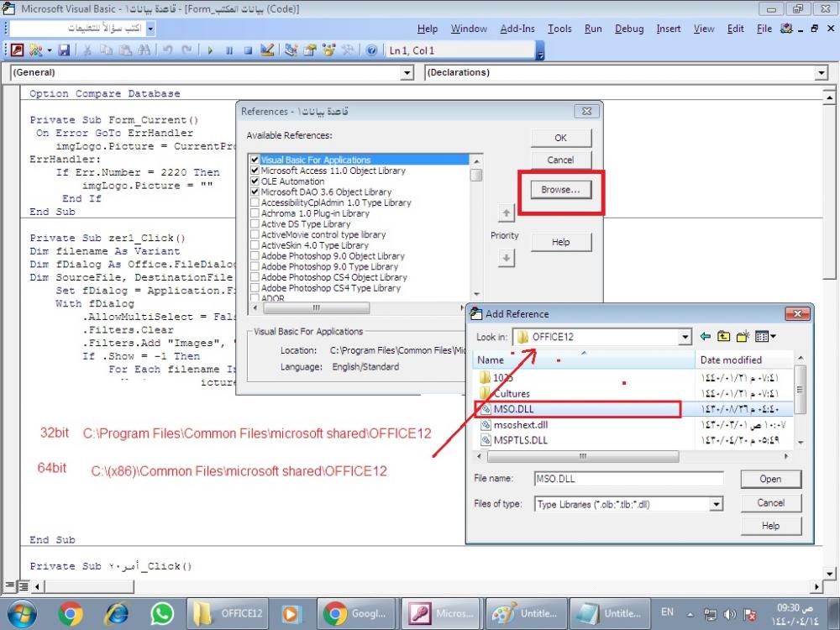The height and width of the screenshot is (630, 840).
Task: Click the Paste clipboard toolbar icon
Action: pyautogui.click(x=125, y=50)
